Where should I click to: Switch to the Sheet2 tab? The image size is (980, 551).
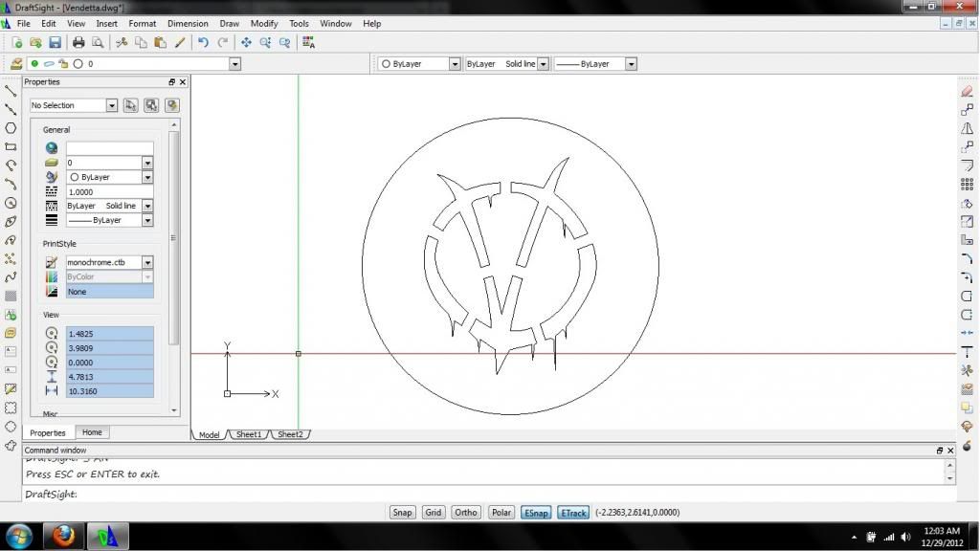(290, 434)
